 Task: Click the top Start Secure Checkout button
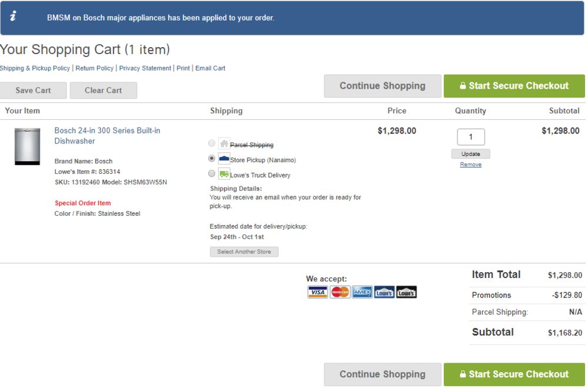click(x=514, y=86)
